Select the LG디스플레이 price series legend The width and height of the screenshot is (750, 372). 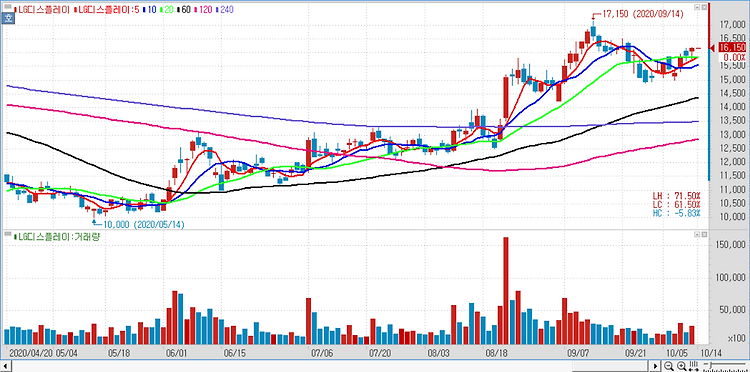click(x=42, y=10)
